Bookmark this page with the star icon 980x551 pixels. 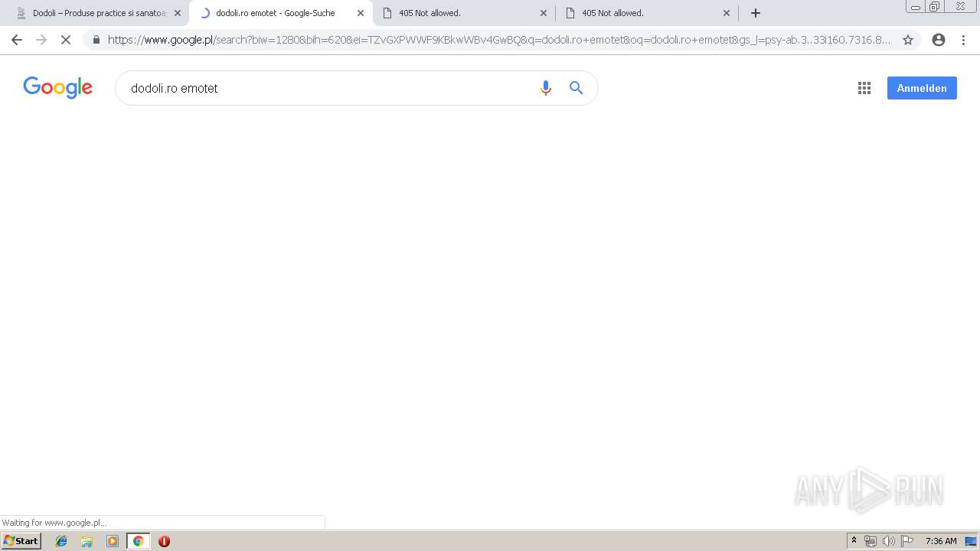(x=908, y=40)
